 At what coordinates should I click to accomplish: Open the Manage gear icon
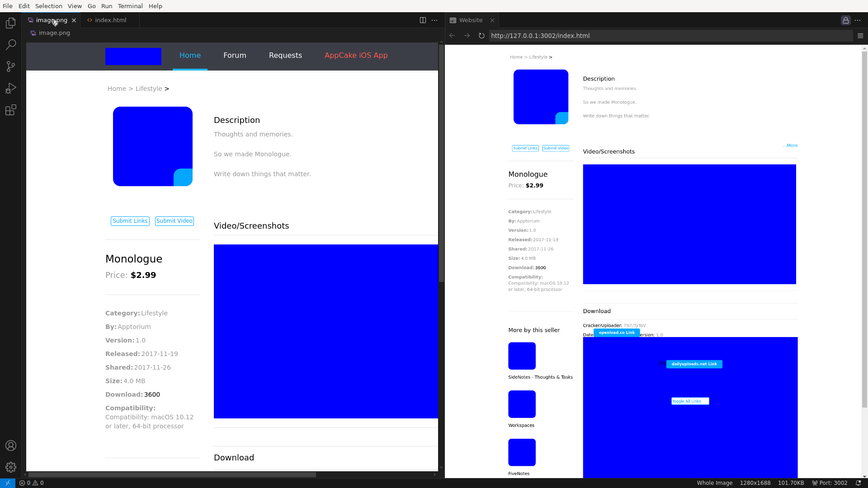pos(11,467)
